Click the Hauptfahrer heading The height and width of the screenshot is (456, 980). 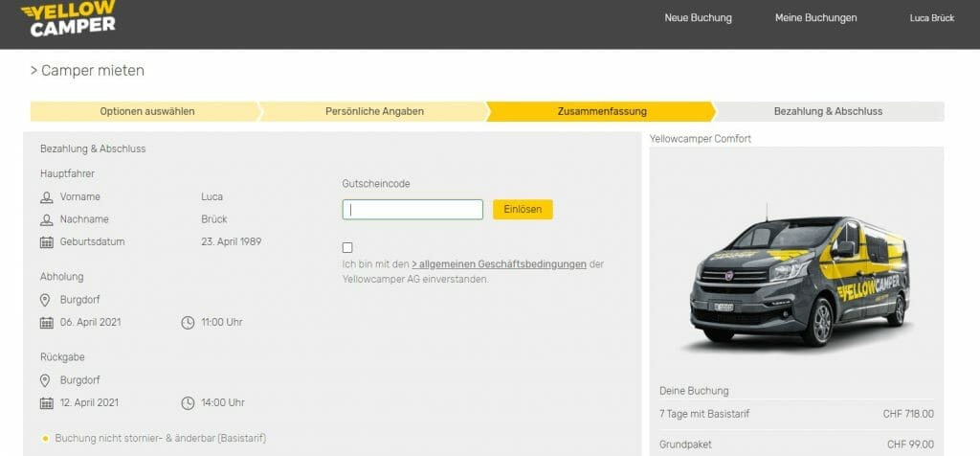[68, 174]
